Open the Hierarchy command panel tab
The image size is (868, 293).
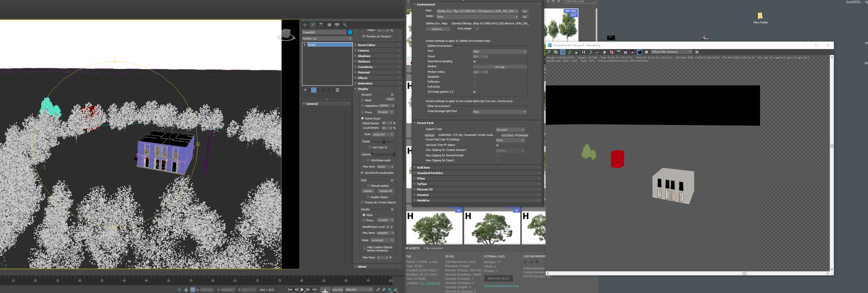pyautogui.click(x=321, y=25)
